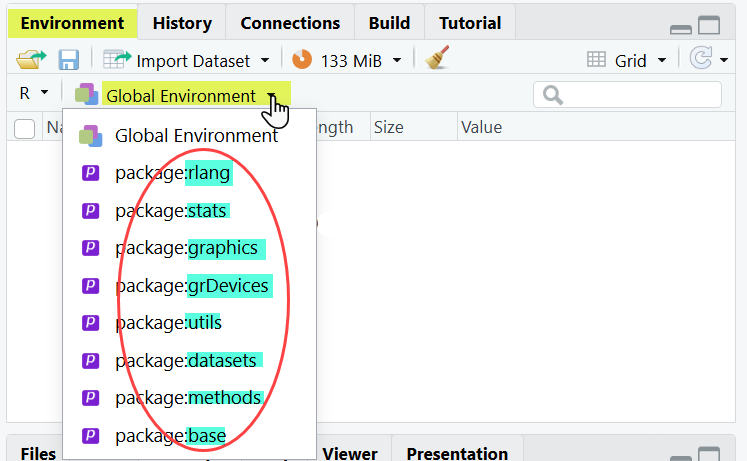
Task: Switch to the History tab
Action: coord(182,23)
